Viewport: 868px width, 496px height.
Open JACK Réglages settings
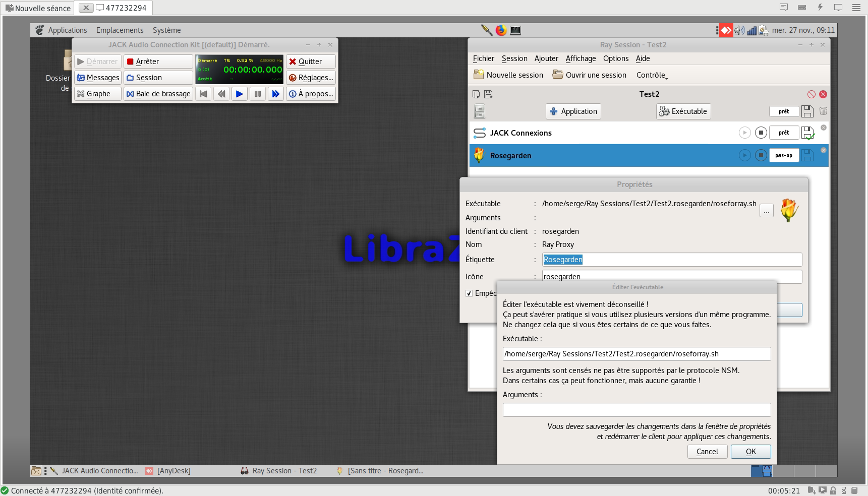(x=311, y=78)
